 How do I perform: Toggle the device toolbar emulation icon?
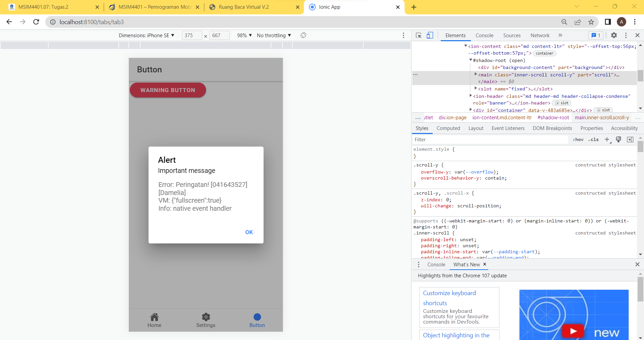pos(430,35)
